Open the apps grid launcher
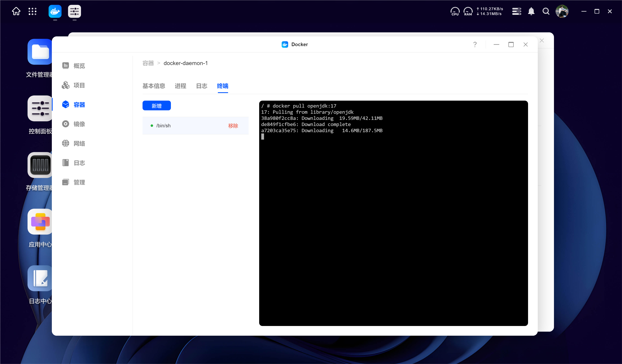The image size is (622, 364). click(x=32, y=11)
